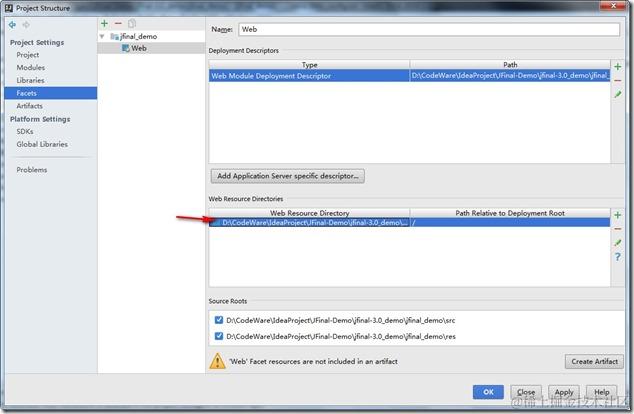Click the Help button
634x414 pixels.
tap(601, 392)
